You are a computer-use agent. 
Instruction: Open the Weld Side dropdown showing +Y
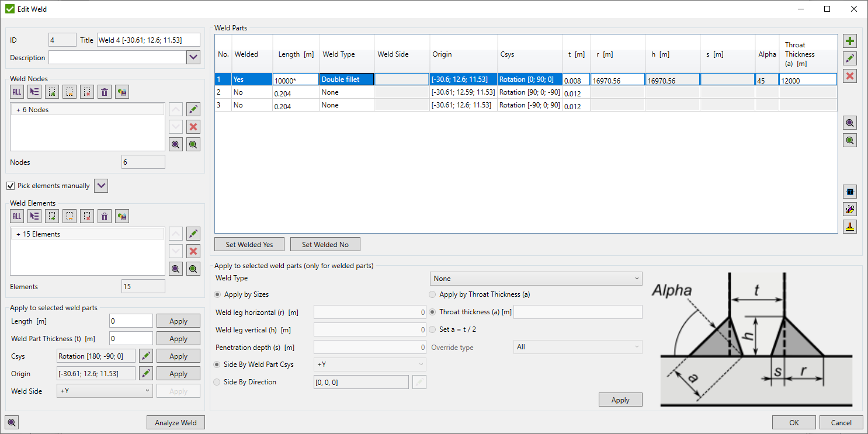[x=104, y=390]
